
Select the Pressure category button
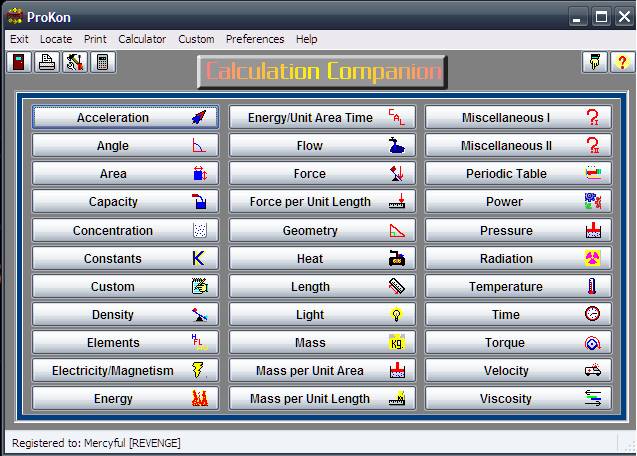coord(518,230)
